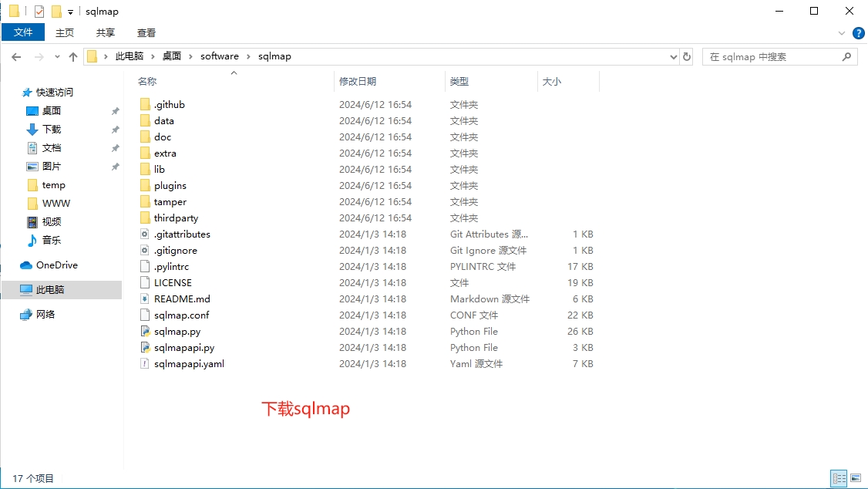This screenshot has height=489, width=868.
Task: Sort by 类型 column header
Action: [459, 82]
